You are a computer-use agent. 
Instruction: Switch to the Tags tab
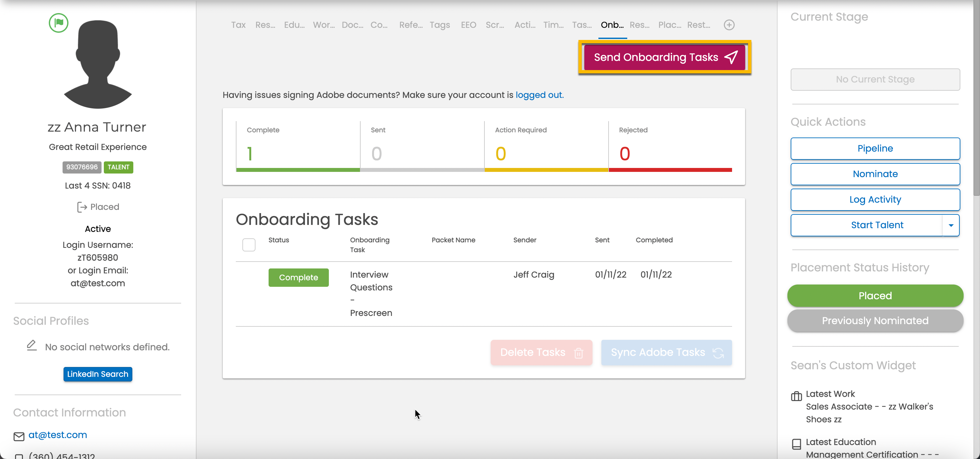[x=440, y=25]
